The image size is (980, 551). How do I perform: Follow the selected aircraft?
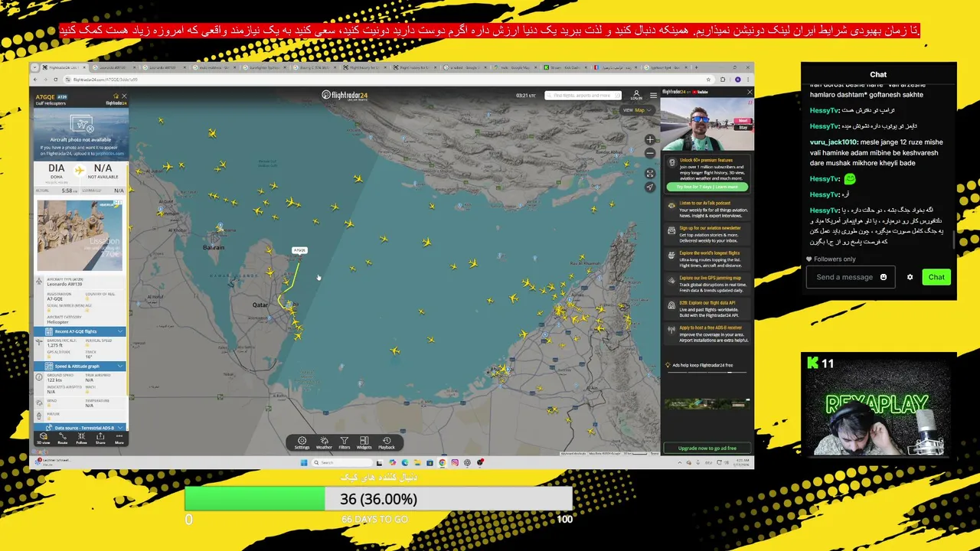(81, 439)
